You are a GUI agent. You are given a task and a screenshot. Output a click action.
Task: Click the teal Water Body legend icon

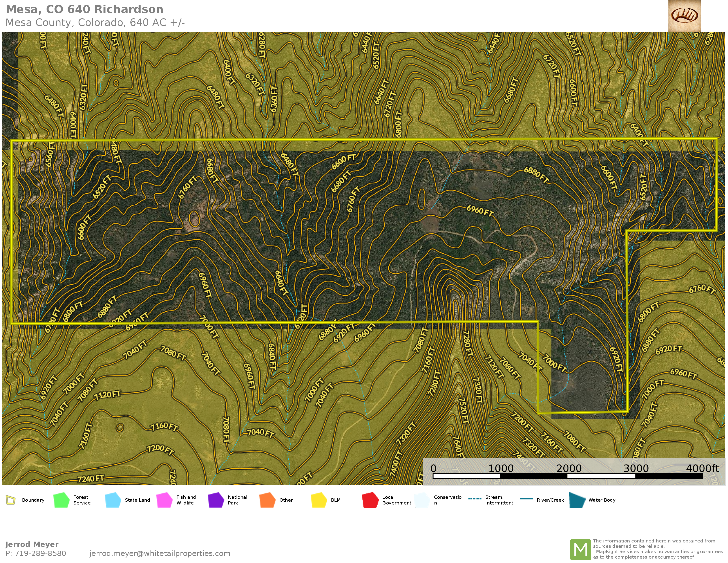(x=578, y=500)
